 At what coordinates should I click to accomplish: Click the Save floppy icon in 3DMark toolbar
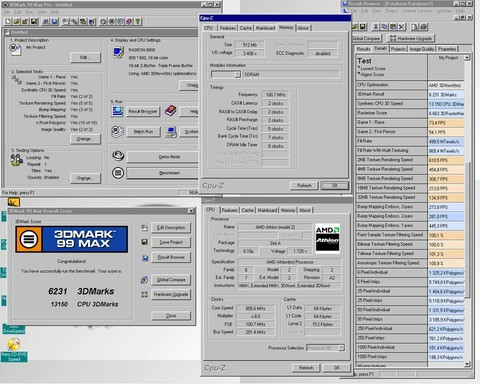click(34, 22)
